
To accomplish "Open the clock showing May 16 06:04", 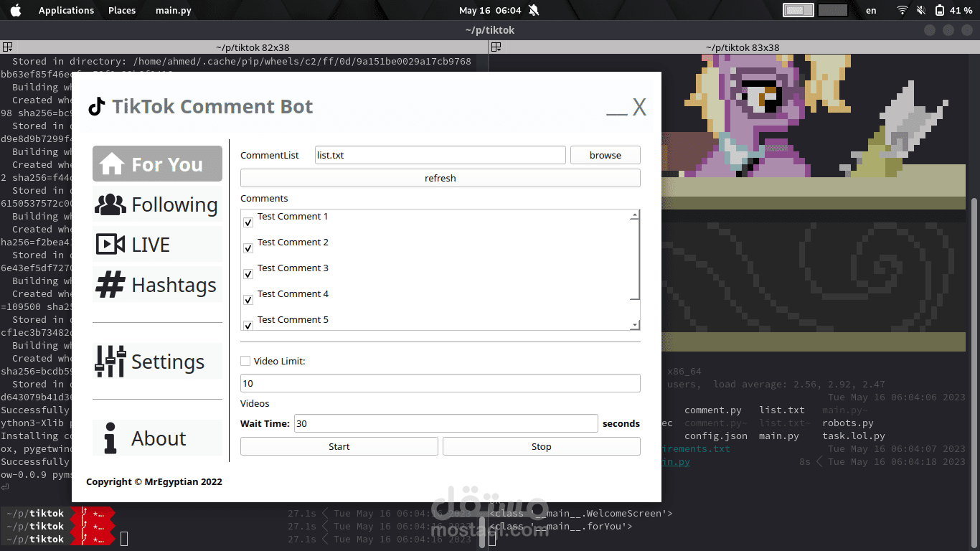I will click(490, 10).
